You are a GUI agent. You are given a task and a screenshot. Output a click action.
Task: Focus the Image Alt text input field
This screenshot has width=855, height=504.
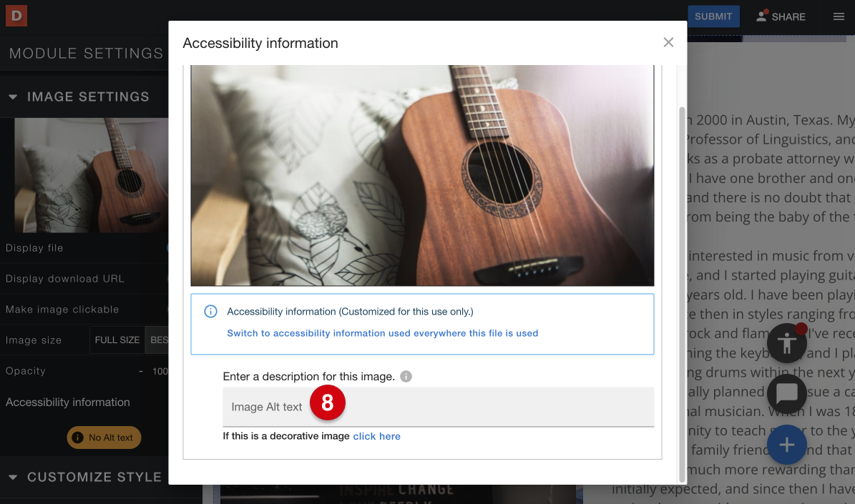coord(438,407)
